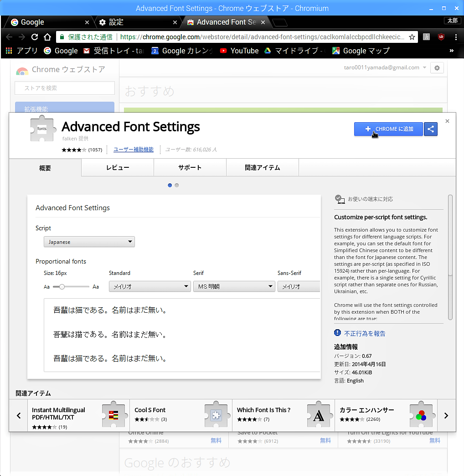Open the カラー エンハンサー related item
464x476 pixels.
pyautogui.click(x=386, y=415)
